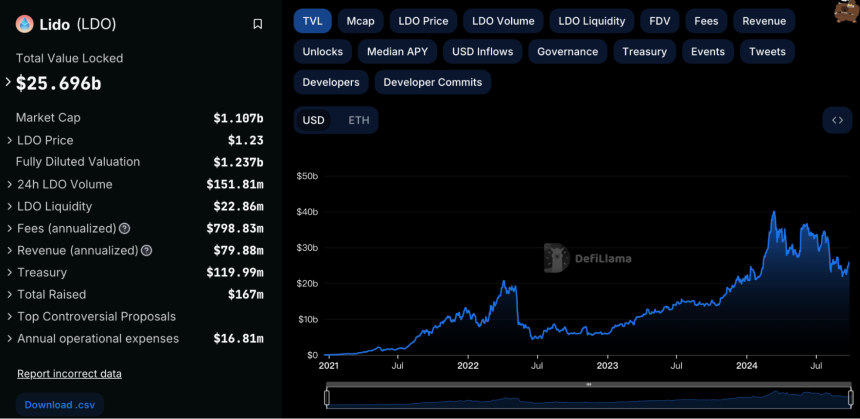Click the help icon beside Revenue (annualized)
Viewport: 860px width, 419px height.
pos(146,250)
